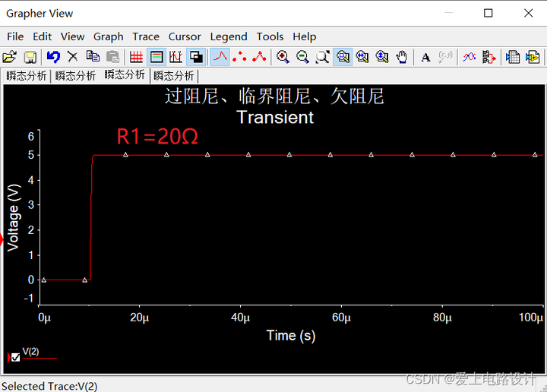Click the 'Time (s)' axis label
Image resolution: width=547 pixels, height=392 pixels.
291,336
